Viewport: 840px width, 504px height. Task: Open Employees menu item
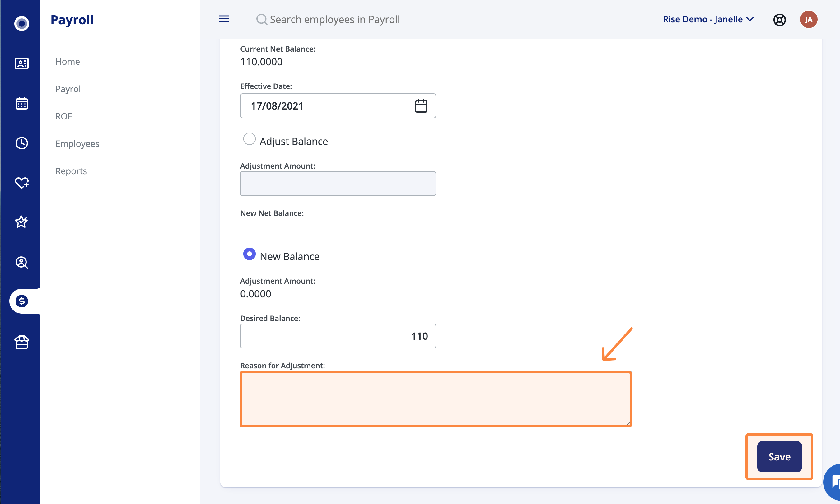77,144
